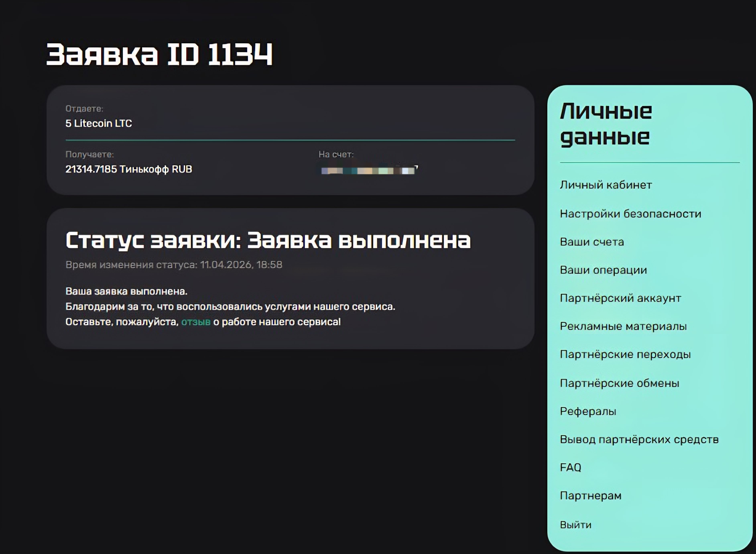Select the Заявка ID 1134 heading

tap(159, 54)
